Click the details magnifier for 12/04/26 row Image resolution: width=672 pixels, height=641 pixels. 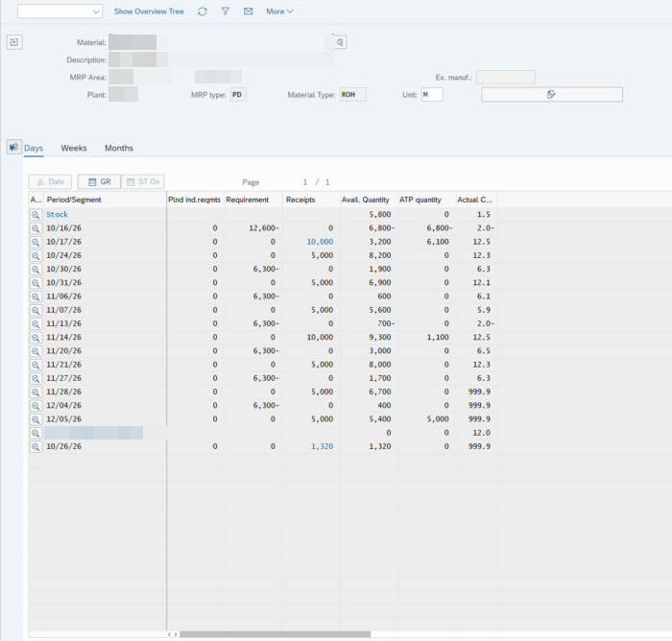pyautogui.click(x=36, y=406)
